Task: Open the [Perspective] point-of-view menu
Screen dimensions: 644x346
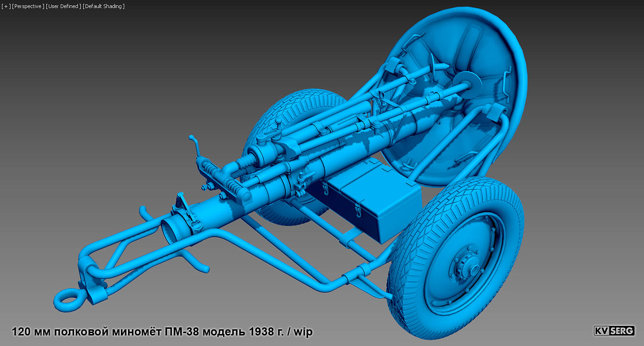Action: 27,7
